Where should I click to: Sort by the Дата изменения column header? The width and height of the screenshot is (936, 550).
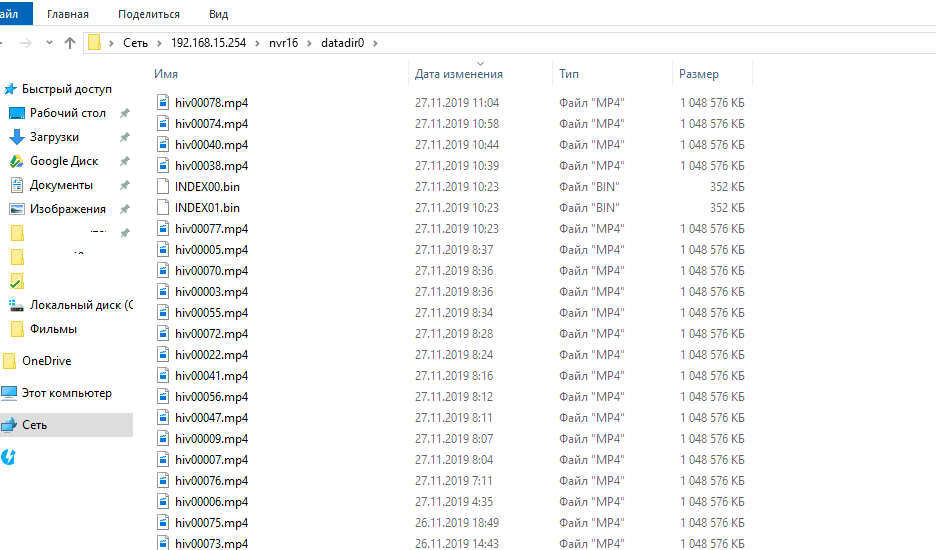pyautogui.click(x=459, y=74)
